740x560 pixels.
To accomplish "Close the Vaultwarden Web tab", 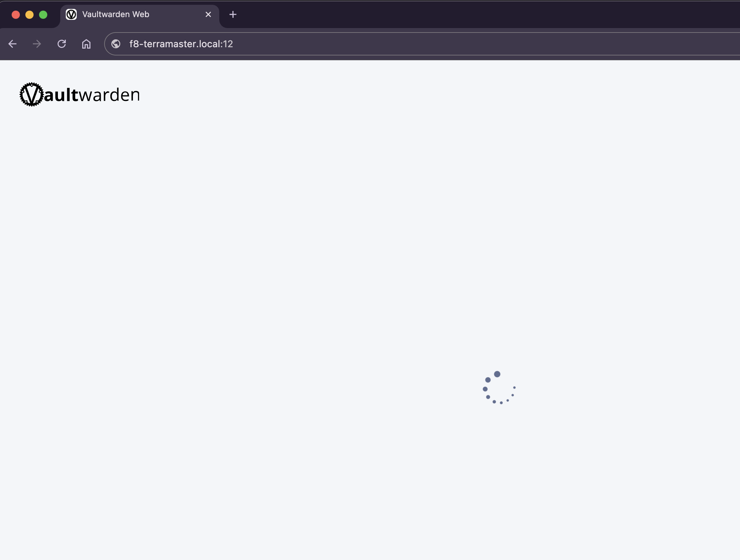I will 208,14.
